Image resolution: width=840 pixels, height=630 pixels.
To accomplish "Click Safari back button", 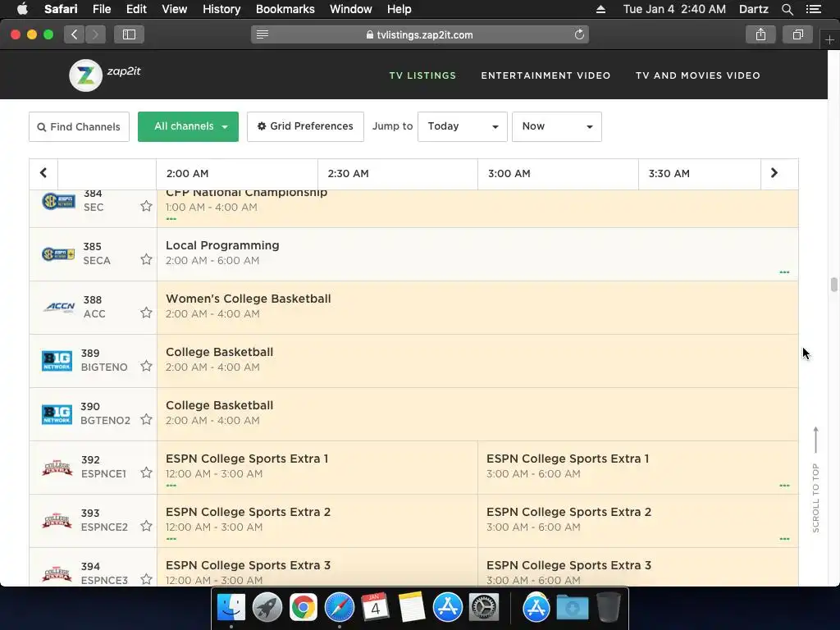I will point(74,34).
